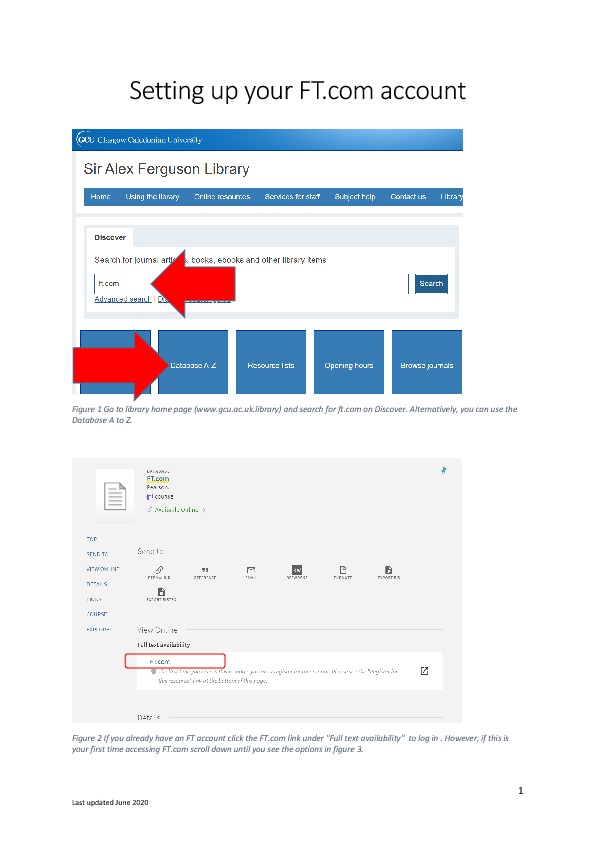Click into the ft.com search input field

251,284
